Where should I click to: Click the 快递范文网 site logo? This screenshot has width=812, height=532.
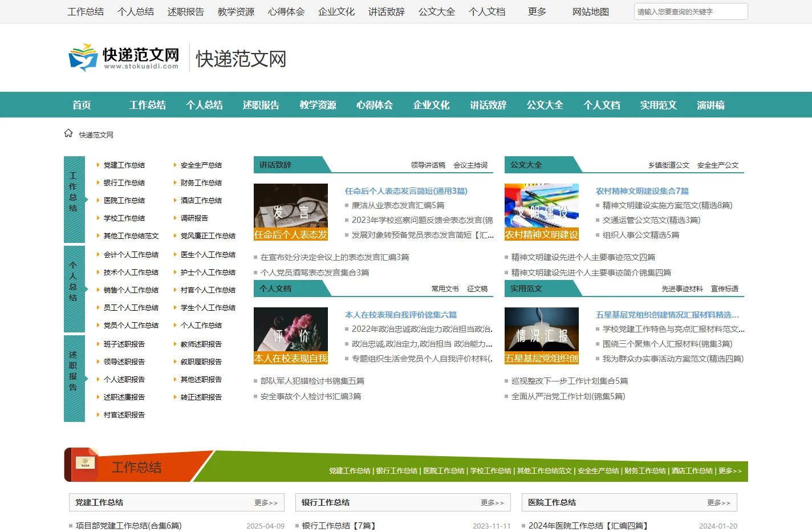pyautogui.click(x=124, y=58)
